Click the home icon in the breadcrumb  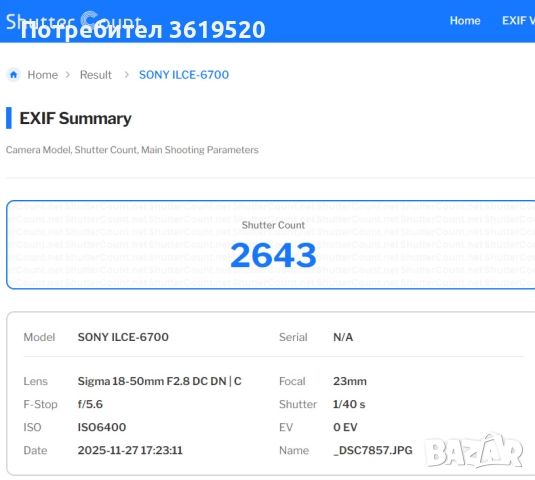click(x=14, y=74)
